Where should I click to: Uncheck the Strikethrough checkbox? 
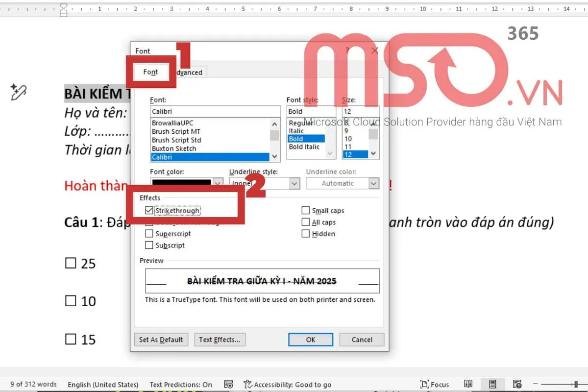click(x=149, y=211)
